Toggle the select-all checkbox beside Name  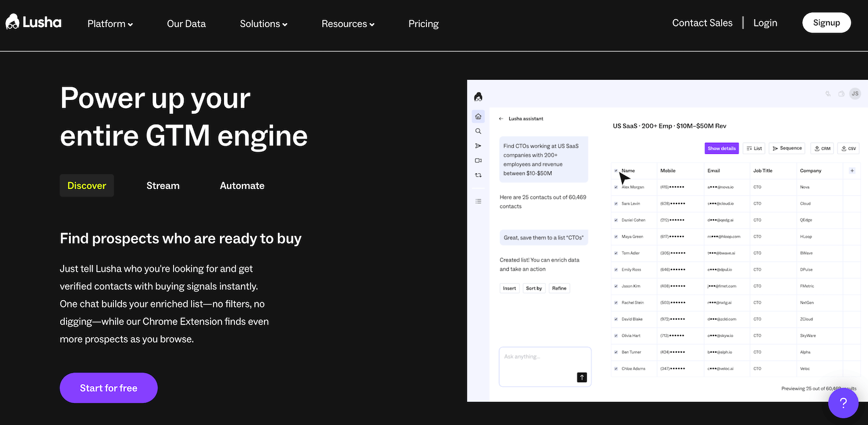[616, 171]
